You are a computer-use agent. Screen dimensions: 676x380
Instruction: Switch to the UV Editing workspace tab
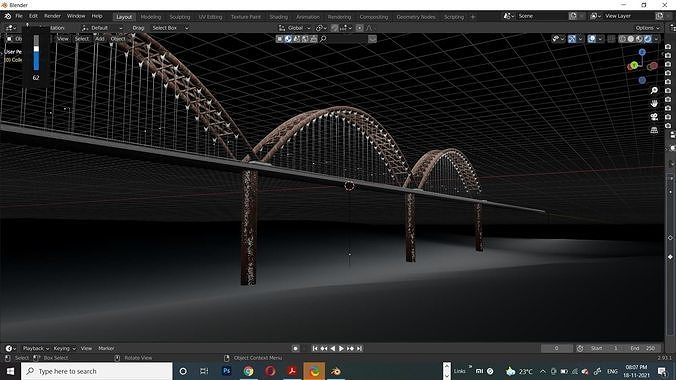(210, 17)
